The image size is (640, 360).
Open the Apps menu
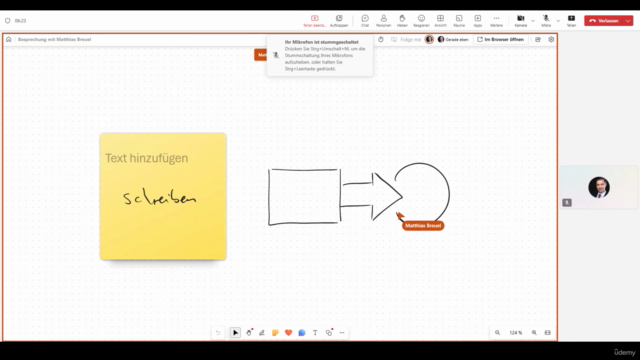pyautogui.click(x=478, y=21)
